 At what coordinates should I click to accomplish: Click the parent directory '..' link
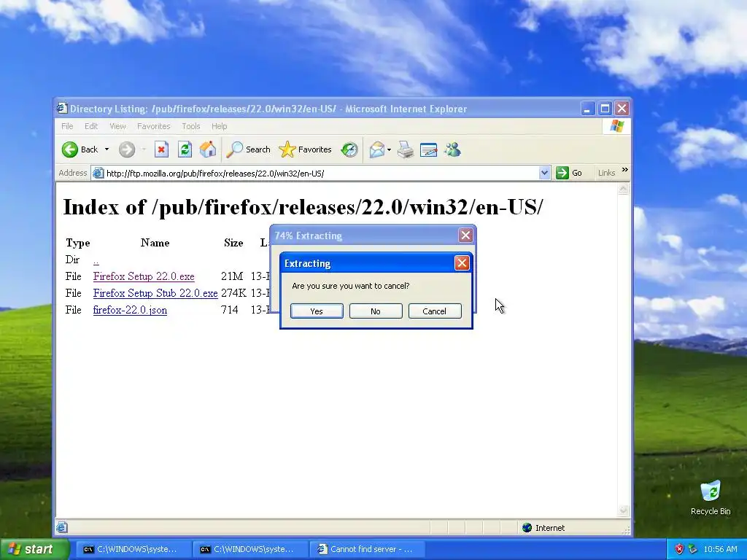96,260
